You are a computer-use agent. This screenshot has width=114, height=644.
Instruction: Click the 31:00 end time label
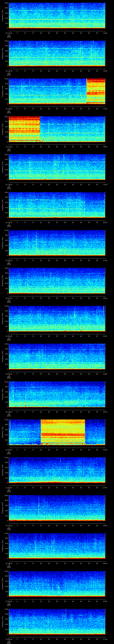click(105, 639)
